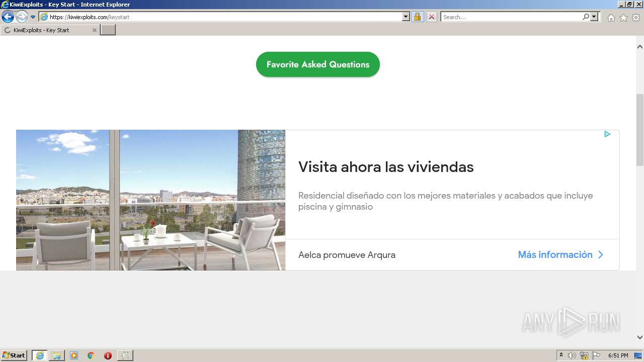Open File Explorer from taskbar
Image resolution: width=644 pixels, height=362 pixels.
pyautogui.click(x=57, y=355)
